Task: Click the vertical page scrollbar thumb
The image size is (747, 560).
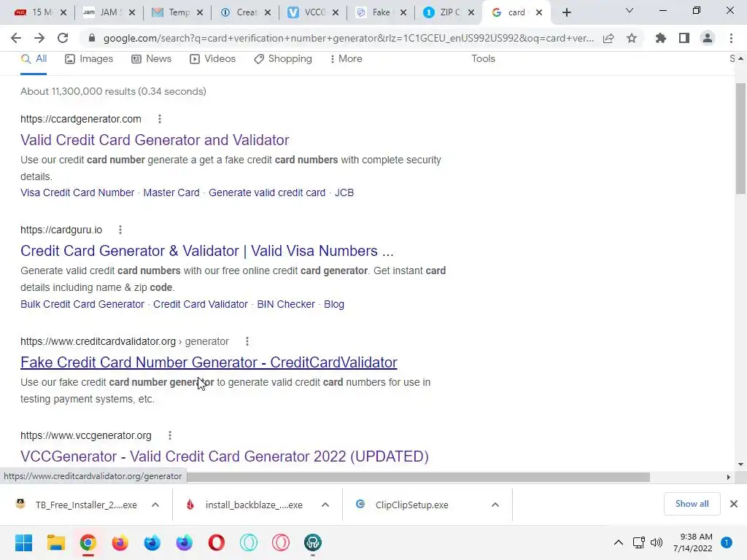Action: (x=740, y=138)
